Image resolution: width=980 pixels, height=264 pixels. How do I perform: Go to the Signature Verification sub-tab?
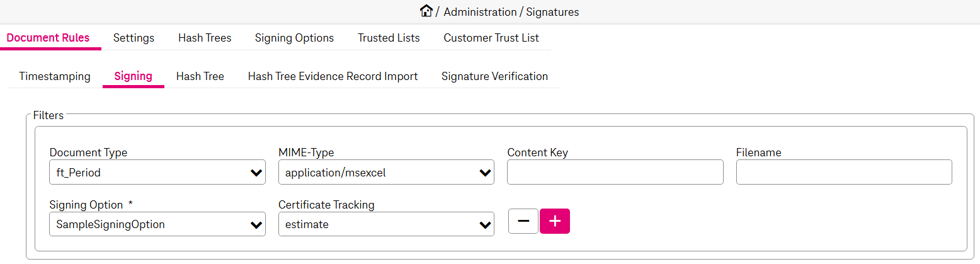pyautogui.click(x=494, y=76)
